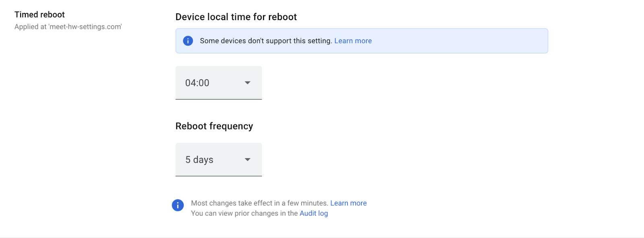Open the 04:00 reboot time dropdown
Image resolution: width=644 pixels, height=238 pixels.
tap(219, 83)
